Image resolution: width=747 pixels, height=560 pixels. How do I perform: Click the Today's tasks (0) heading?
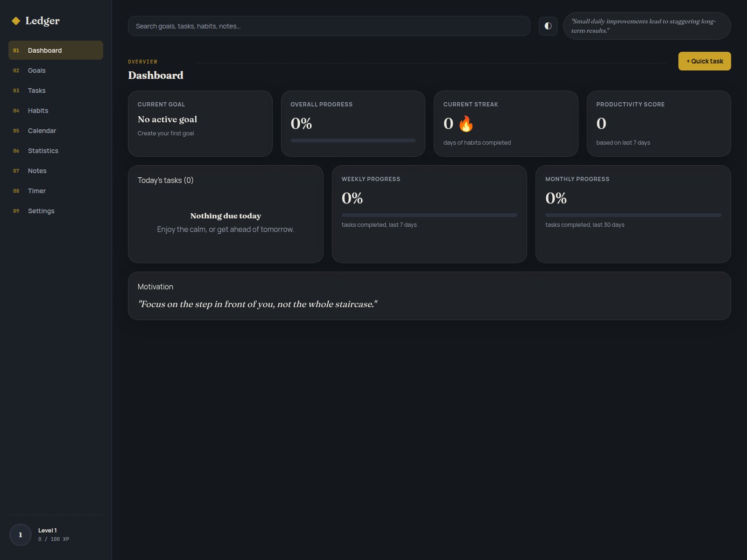[165, 180]
